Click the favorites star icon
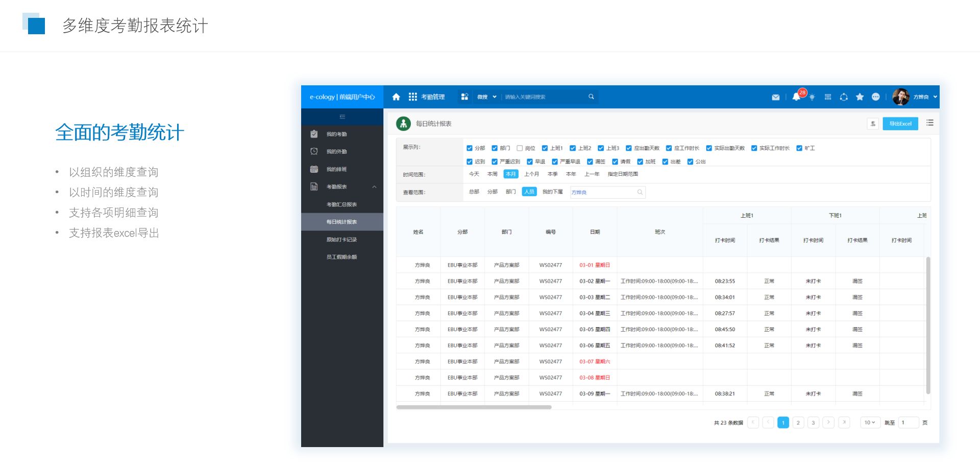The width and height of the screenshot is (980, 467). pos(860,97)
